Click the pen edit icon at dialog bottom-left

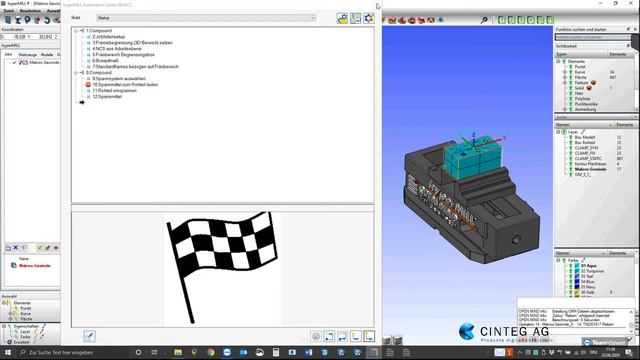[89, 336]
